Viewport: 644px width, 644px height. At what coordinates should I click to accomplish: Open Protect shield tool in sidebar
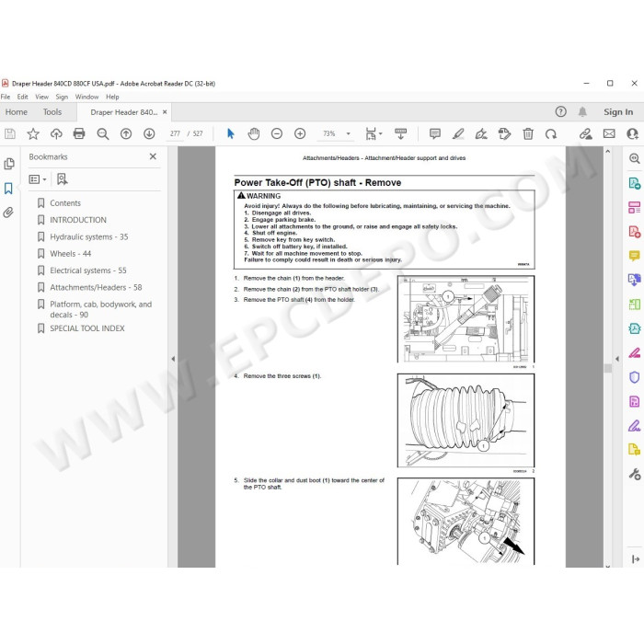pos(634,377)
